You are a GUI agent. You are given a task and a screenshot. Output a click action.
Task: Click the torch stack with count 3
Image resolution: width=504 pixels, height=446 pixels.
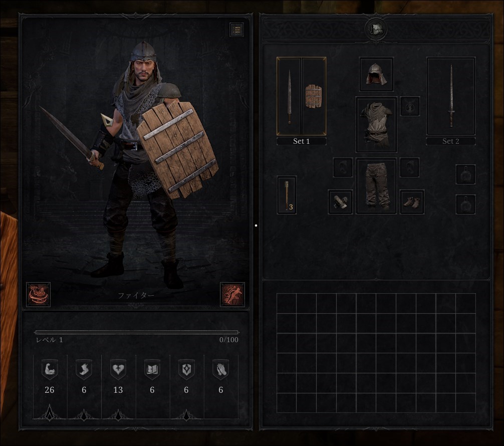(287, 195)
